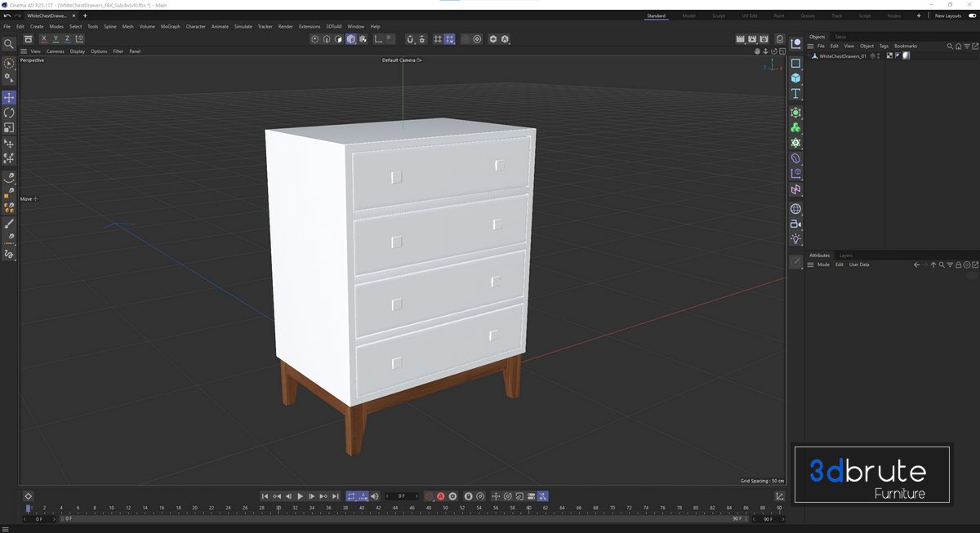Open the Cameras viewport dropdown menu

(x=55, y=51)
